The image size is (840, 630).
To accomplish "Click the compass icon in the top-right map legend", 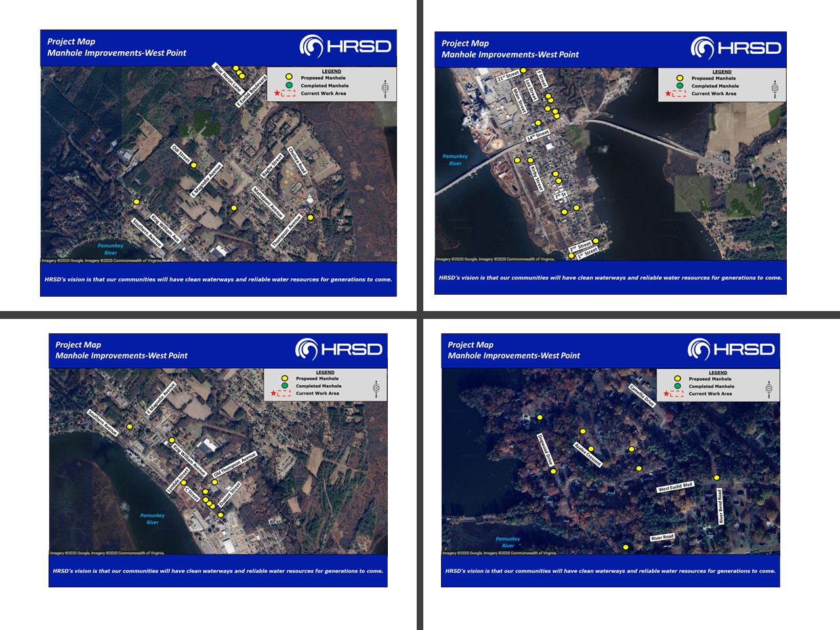I will (x=774, y=88).
